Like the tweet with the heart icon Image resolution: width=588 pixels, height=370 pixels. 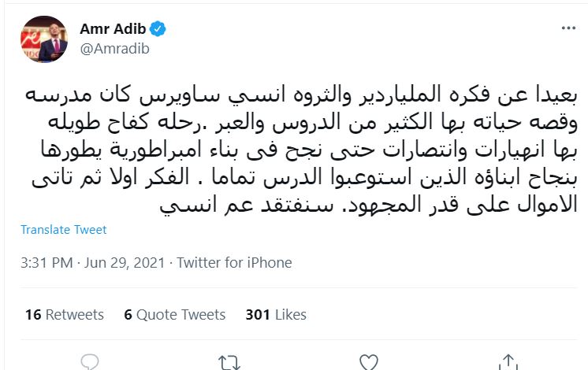coord(368,363)
